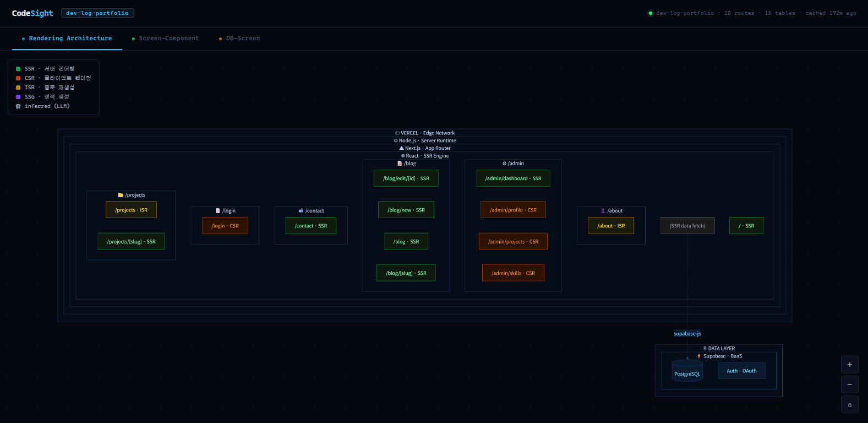Select the /about · ISR node
The width and height of the screenshot is (868, 423).
click(611, 226)
